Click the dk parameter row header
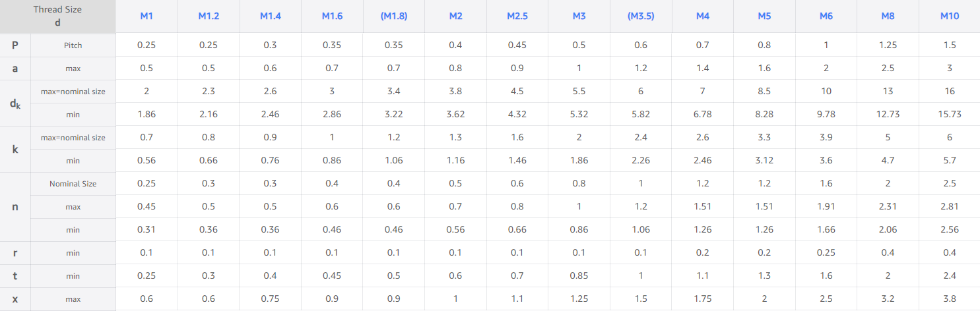Viewport: 980px width, 311px height. tap(15, 103)
